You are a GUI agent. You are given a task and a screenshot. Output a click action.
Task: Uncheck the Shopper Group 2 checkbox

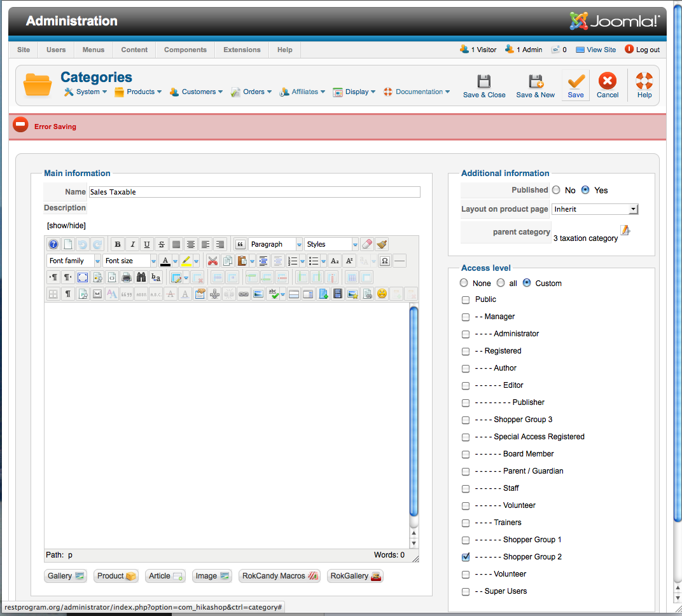[x=466, y=557]
